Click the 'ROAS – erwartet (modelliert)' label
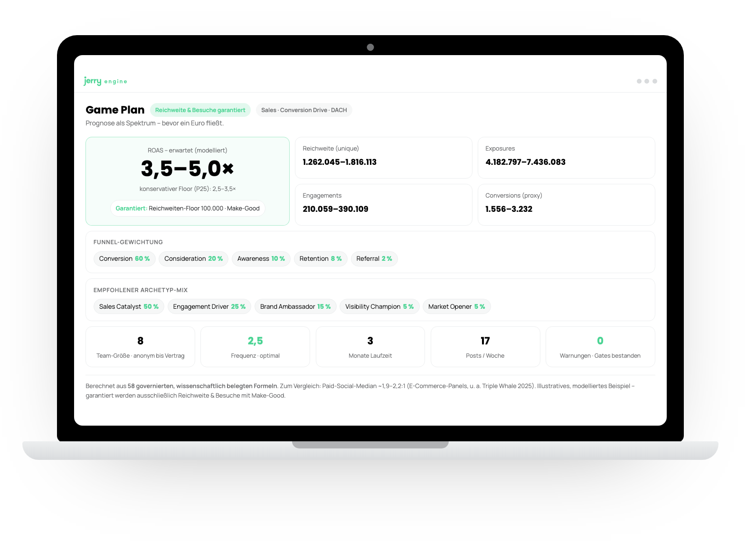 pos(188,150)
